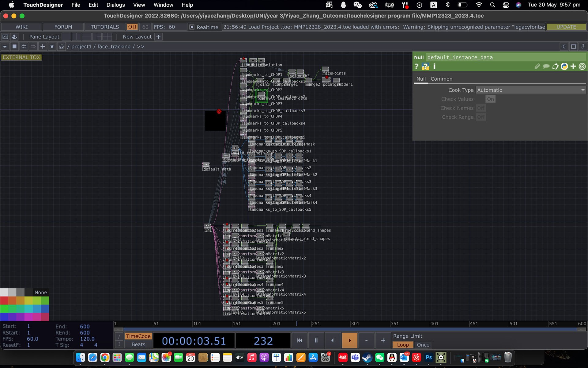Open Python help icon in parameter panel
Screen dimensions: 588x368
pos(425,66)
